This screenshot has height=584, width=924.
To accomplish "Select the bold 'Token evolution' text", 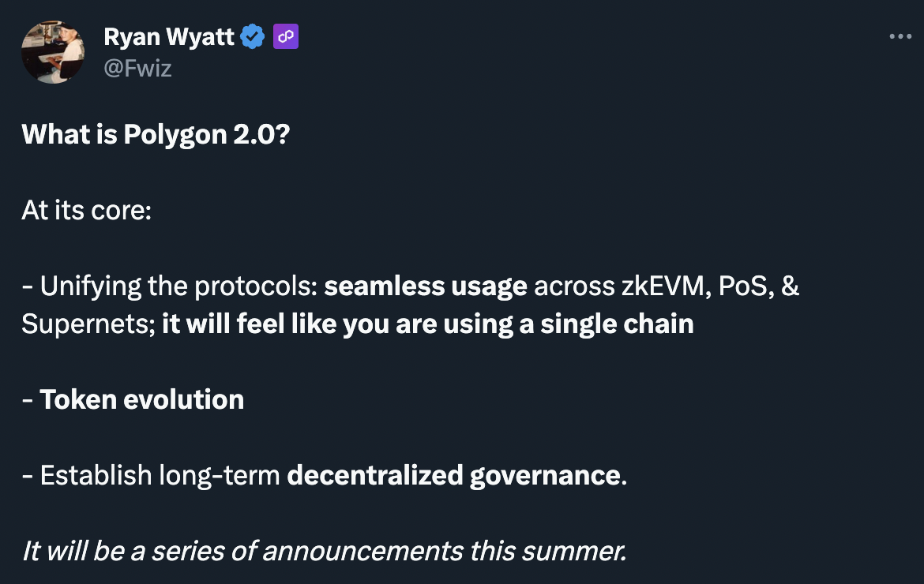I will point(142,399).
